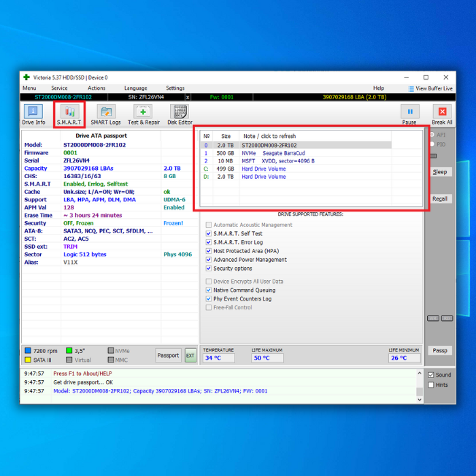Image resolution: width=476 pixels, height=476 pixels.
Task: Open the Language menu
Action: 136,88
